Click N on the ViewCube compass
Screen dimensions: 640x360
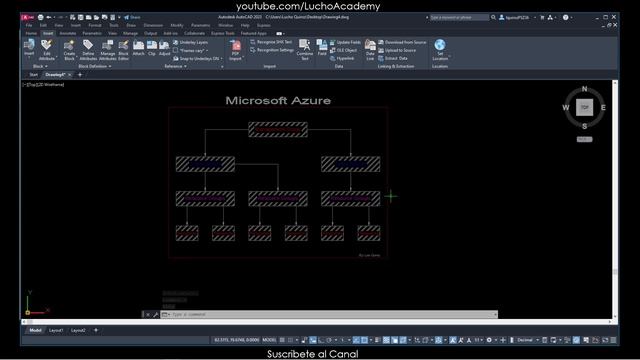pyautogui.click(x=584, y=89)
